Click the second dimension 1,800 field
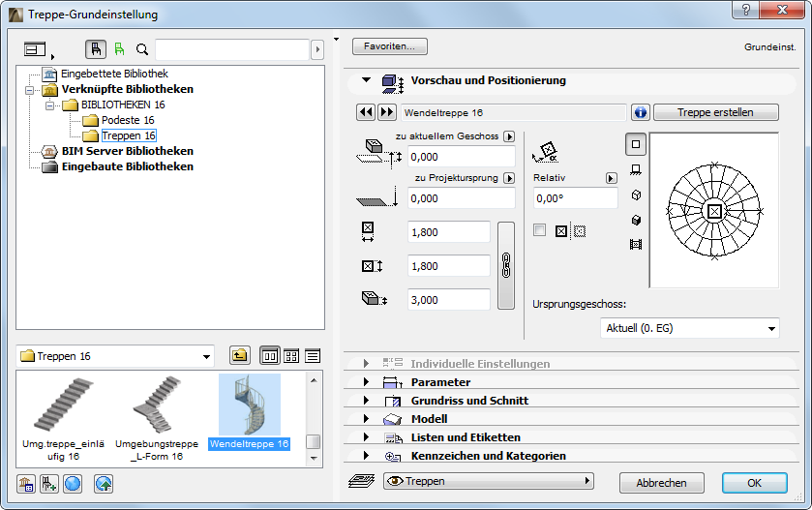 click(x=448, y=266)
